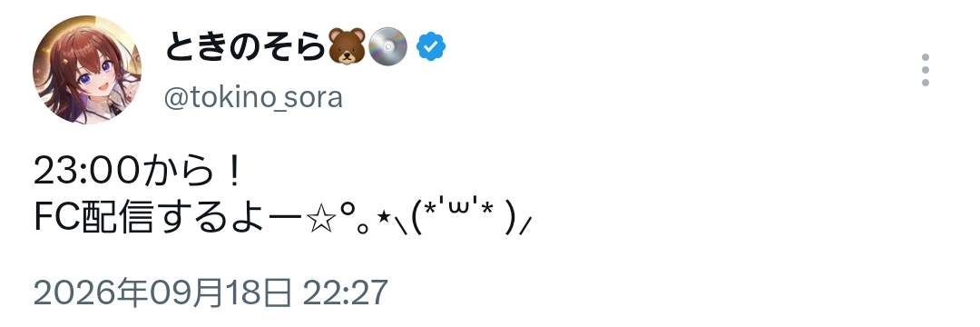Click the bear emoji beside the name
This screenshot has width=980, height=327.
pos(347,47)
